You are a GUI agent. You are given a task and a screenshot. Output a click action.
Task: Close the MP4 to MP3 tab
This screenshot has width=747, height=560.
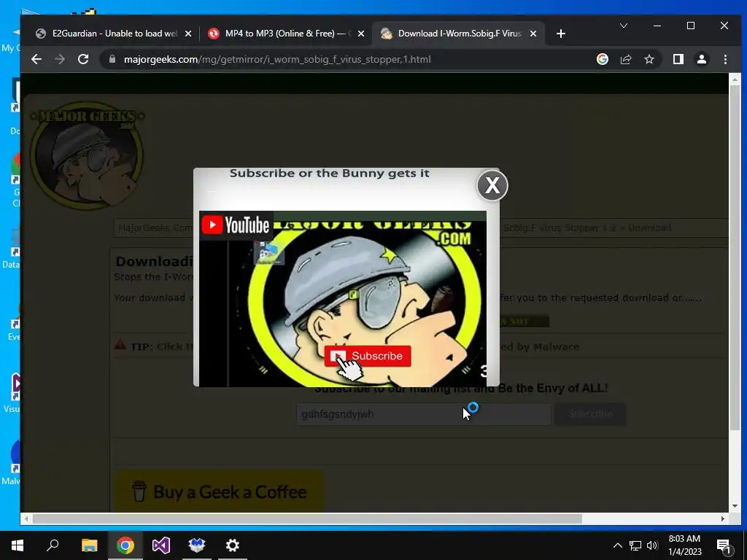click(x=361, y=34)
